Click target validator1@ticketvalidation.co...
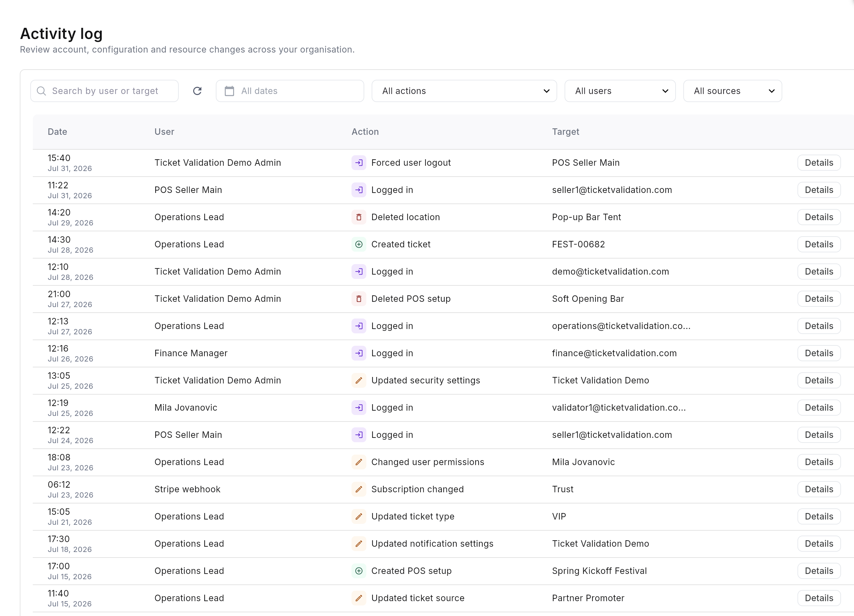 point(619,408)
